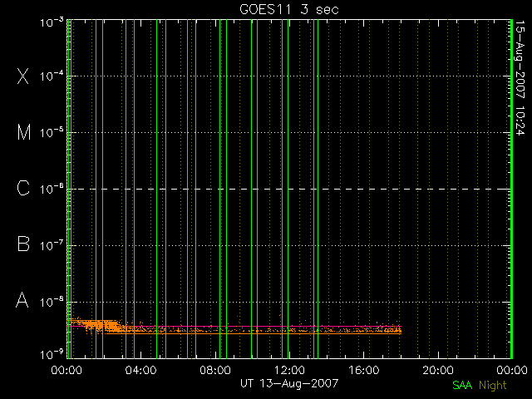This screenshot has width=532, height=399.
Task: Click the leftmost "00:00" time label
Action: click(x=66, y=370)
